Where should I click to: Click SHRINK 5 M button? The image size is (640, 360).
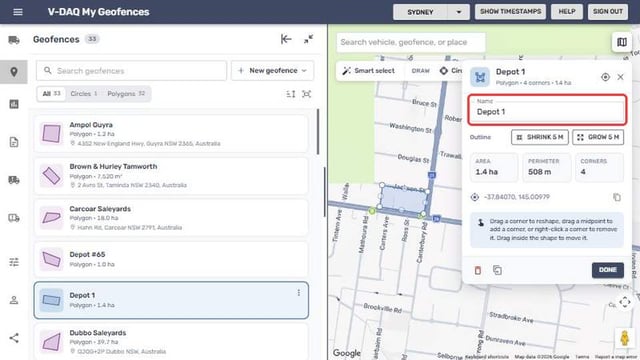pos(540,137)
